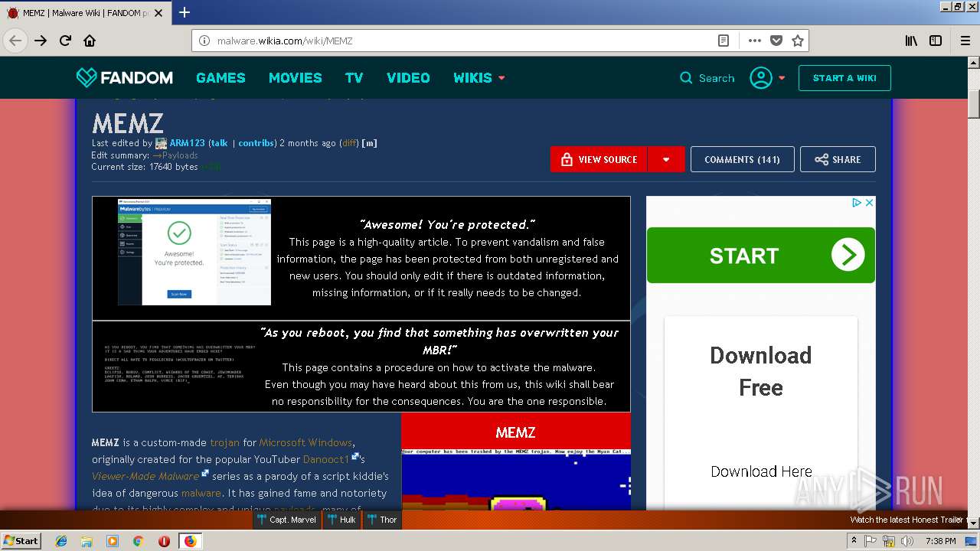Expand the arrow beside VIEW SOURCE

click(666, 159)
